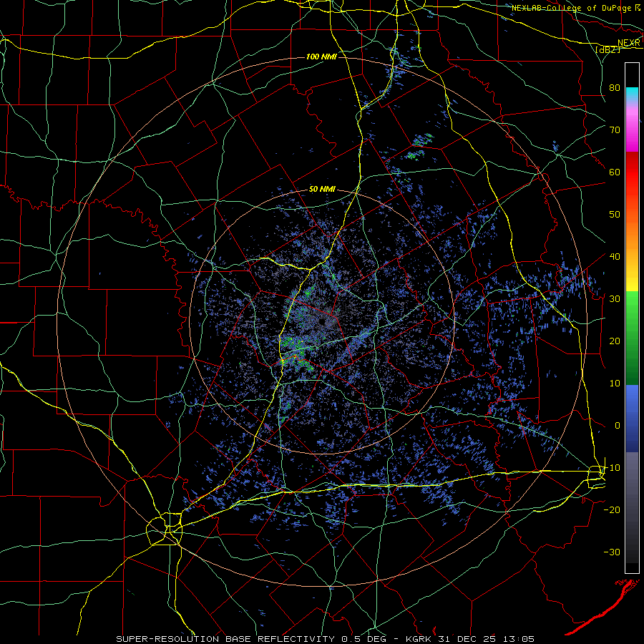This screenshot has height=644, width=644.
Task: Click the radar site at the rings' center
Action: click(x=323, y=321)
